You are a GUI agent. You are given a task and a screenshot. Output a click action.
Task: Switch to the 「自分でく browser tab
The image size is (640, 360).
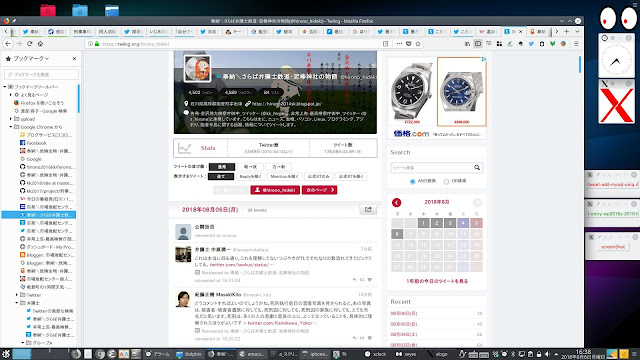click(x=184, y=31)
